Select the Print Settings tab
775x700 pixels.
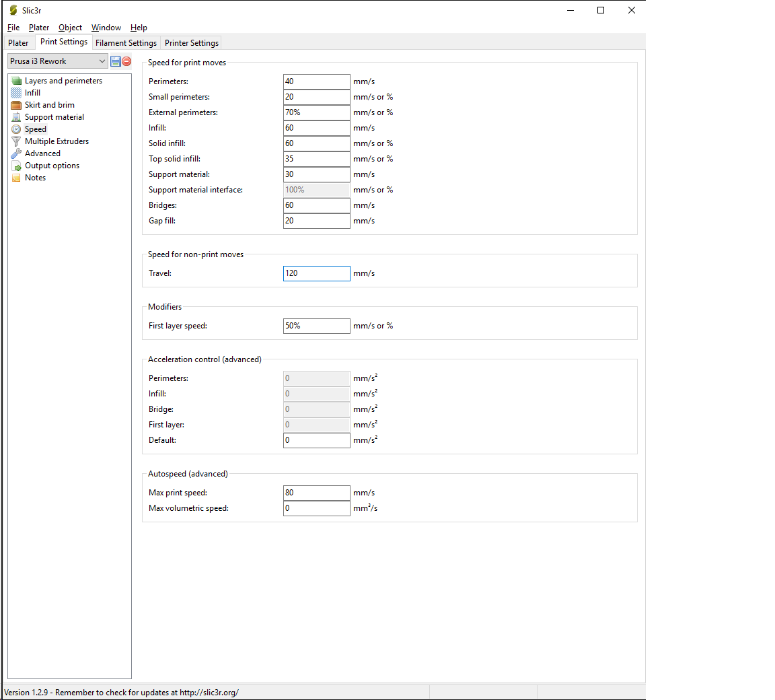pyautogui.click(x=64, y=42)
